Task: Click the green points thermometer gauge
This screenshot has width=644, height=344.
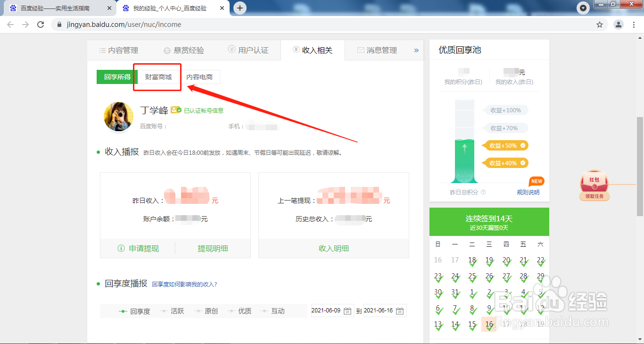Action: click(465, 141)
